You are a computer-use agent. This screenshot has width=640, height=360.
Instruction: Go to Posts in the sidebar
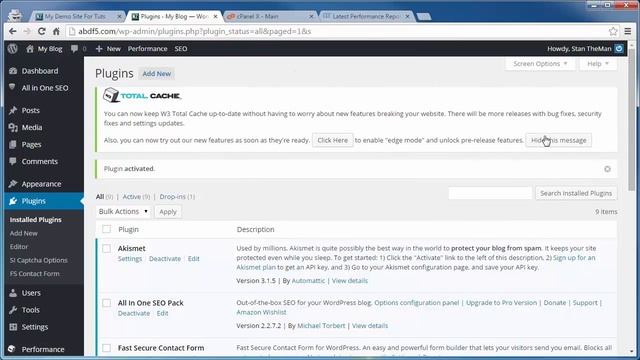(x=31, y=110)
